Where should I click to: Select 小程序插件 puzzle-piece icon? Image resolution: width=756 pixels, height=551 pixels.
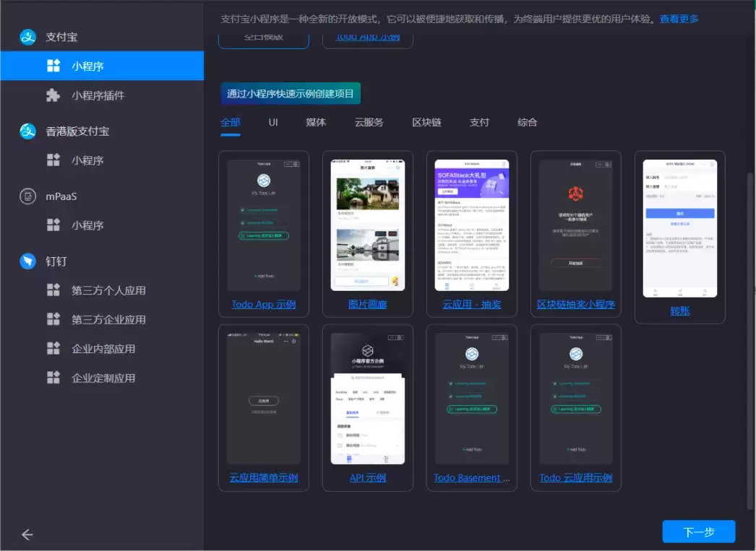(x=53, y=95)
